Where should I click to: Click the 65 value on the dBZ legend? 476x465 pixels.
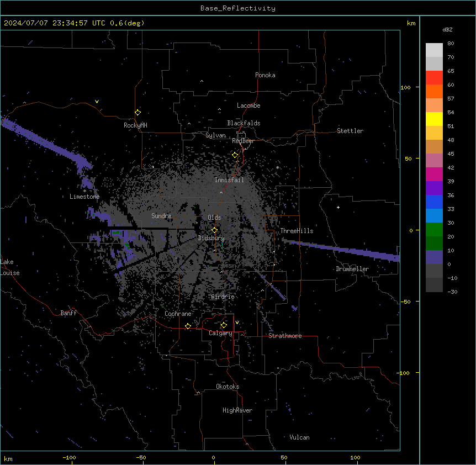tap(451, 71)
